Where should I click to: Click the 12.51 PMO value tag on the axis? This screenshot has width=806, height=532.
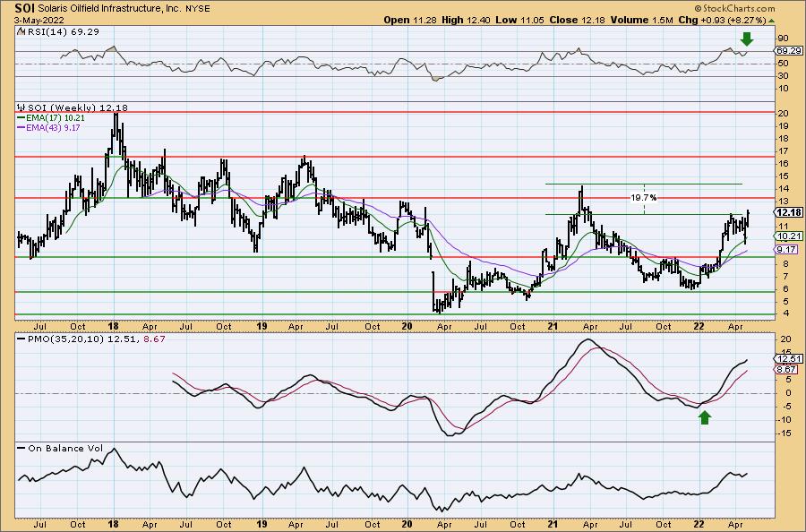pyautogui.click(x=788, y=359)
